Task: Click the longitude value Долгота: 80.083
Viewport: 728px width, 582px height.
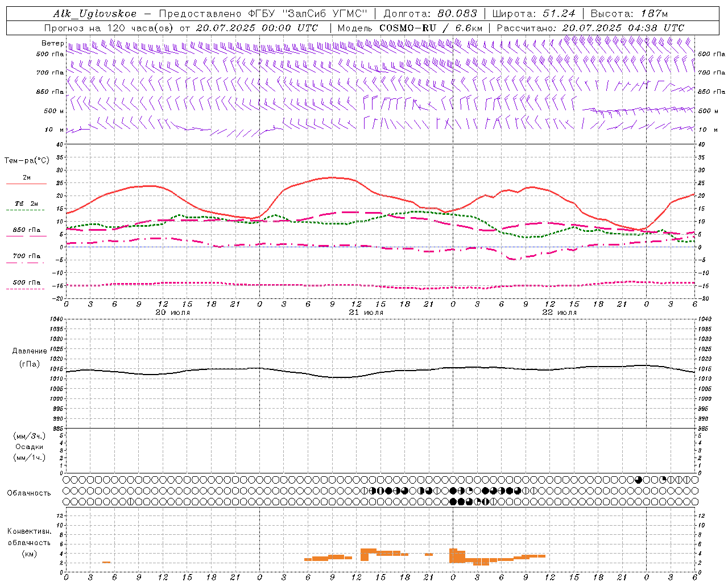Action: pyautogui.click(x=431, y=14)
